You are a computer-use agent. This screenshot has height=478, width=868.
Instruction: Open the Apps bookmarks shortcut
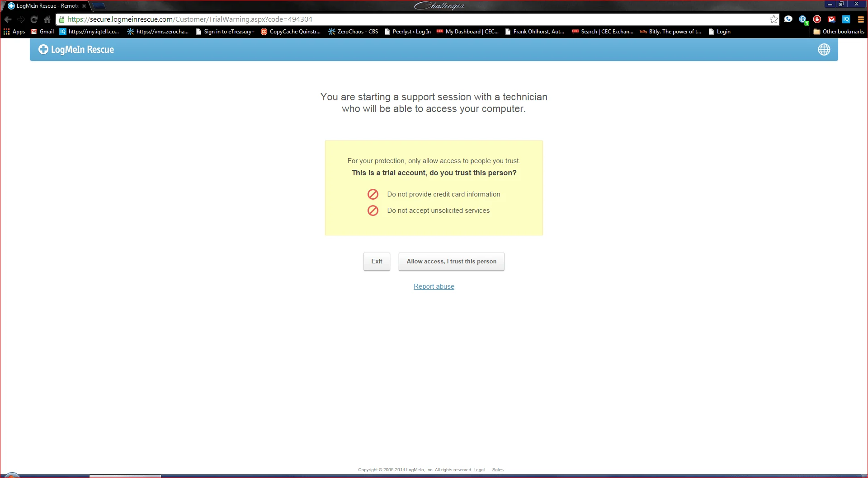click(14, 32)
